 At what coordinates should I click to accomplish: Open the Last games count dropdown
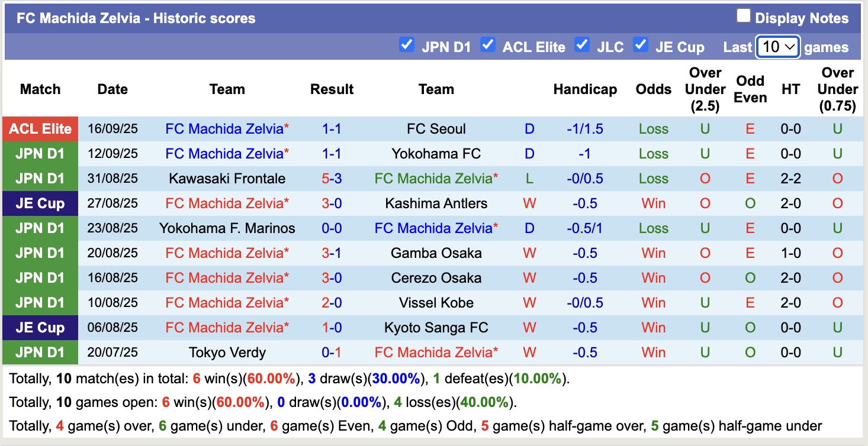coord(777,47)
